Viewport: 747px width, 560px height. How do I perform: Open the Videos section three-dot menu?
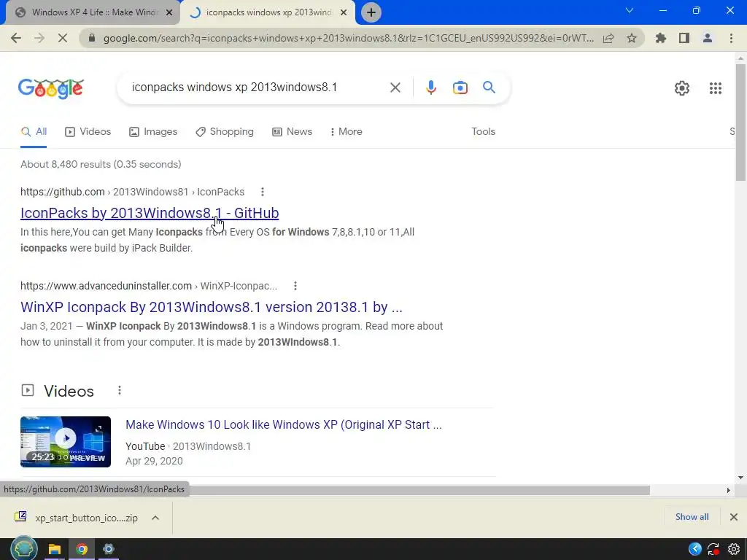coord(120,391)
